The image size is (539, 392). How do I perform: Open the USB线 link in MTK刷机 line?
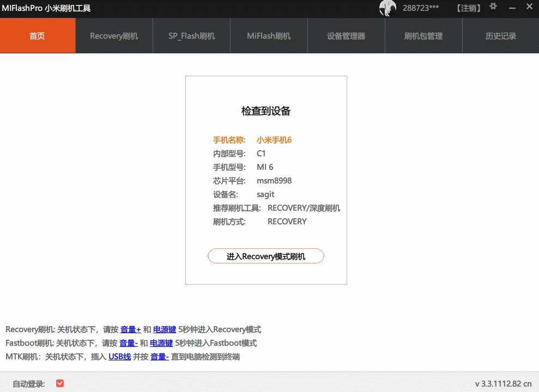tap(119, 357)
